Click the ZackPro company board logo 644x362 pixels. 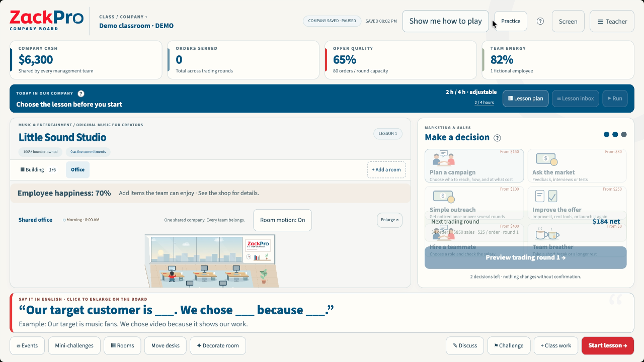coord(47,21)
